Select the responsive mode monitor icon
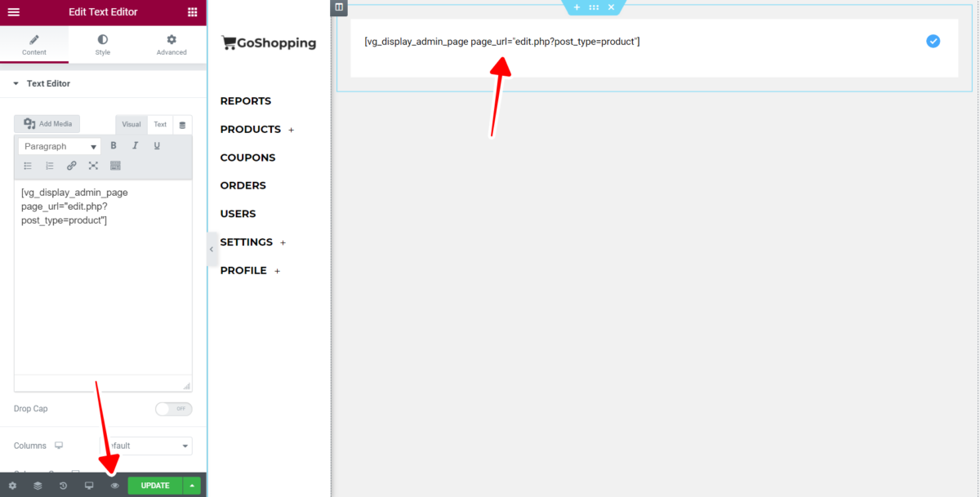Screen dimensions: 980x497 pos(89,485)
